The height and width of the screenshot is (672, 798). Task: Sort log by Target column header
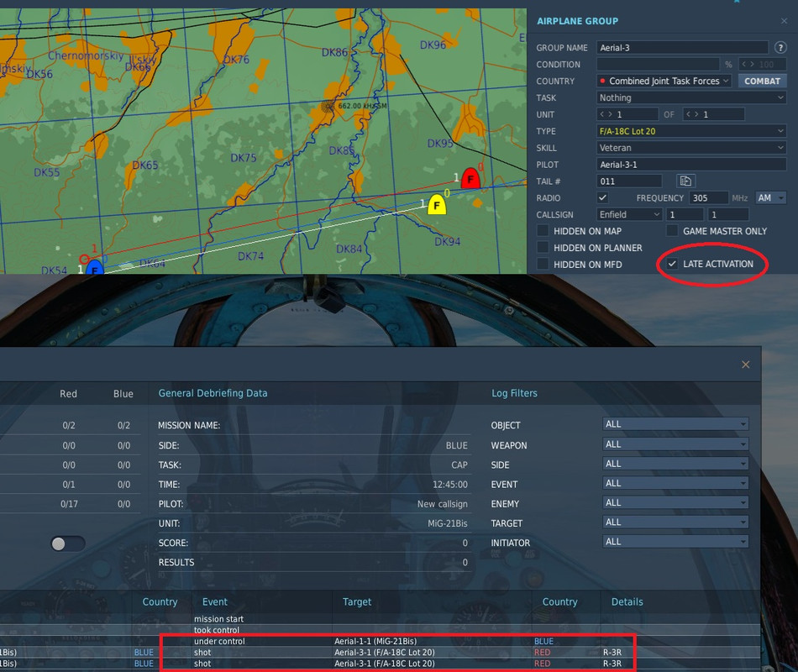(357, 601)
